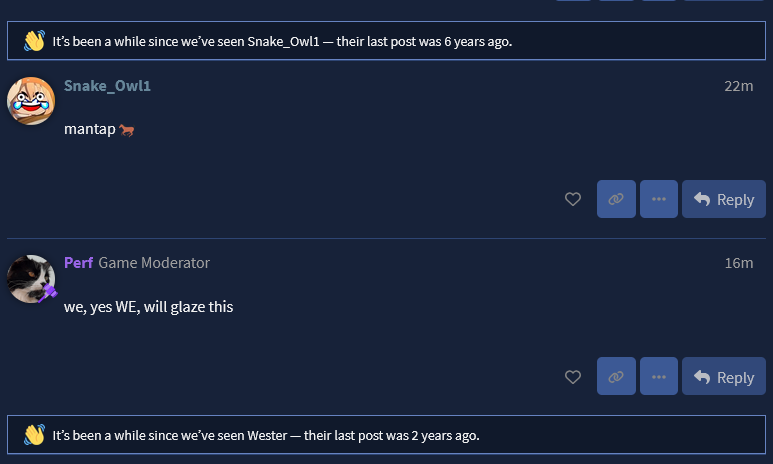This screenshot has height=464, width=773.
Task: Open Snake_Owl1's avatar profile card
Action: (31, 101)
